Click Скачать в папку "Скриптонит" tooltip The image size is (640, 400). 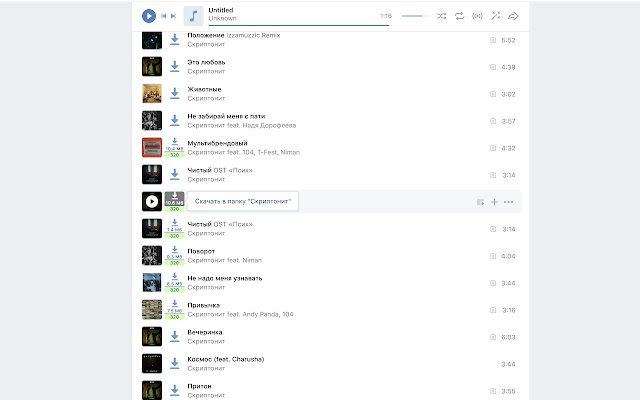pyautogui.click(x=243, y=201)
